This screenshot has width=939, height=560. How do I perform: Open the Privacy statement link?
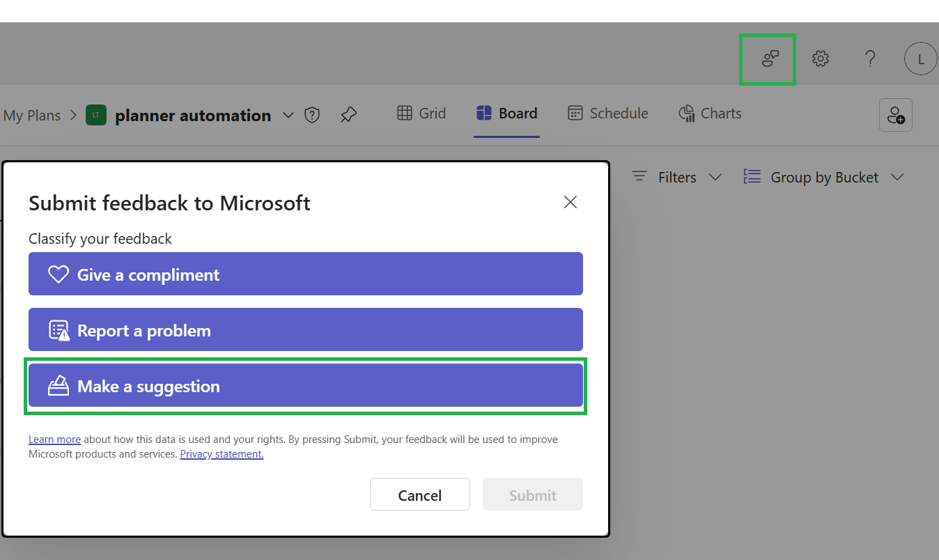222,454
